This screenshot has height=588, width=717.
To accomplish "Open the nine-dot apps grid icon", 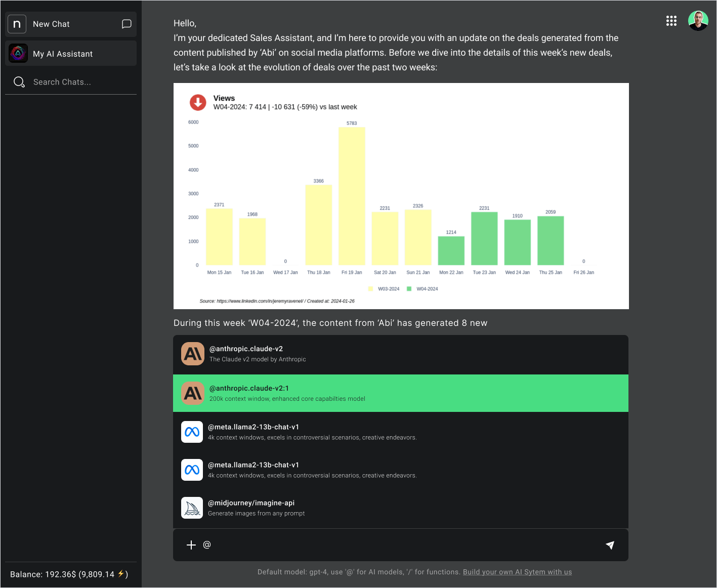I will [671, 21].
